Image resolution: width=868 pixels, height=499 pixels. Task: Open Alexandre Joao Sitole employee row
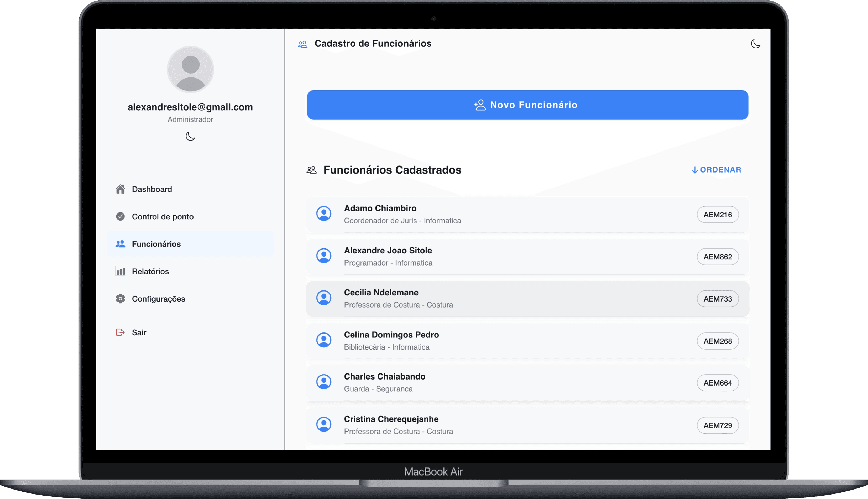pyautogui.click(x=527, y=256)
